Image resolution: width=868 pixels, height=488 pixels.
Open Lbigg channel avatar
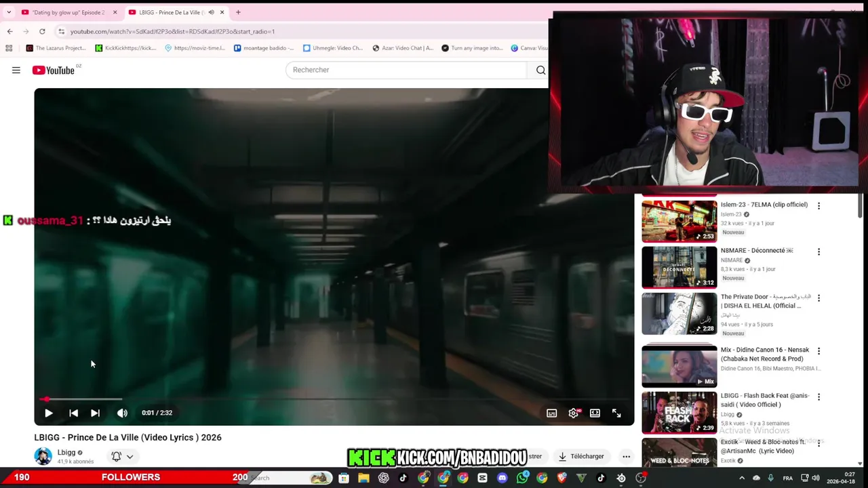click(x=43, y=456)
